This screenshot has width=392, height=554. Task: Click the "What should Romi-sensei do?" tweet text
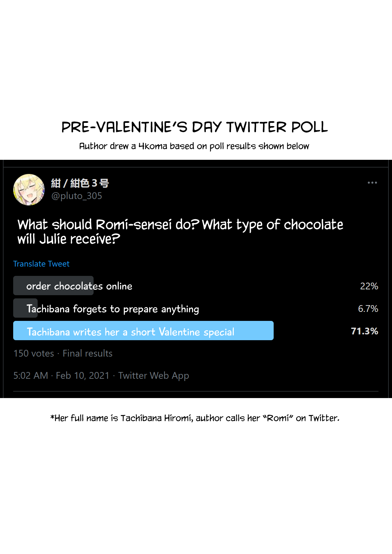click(x=180, y=232)
